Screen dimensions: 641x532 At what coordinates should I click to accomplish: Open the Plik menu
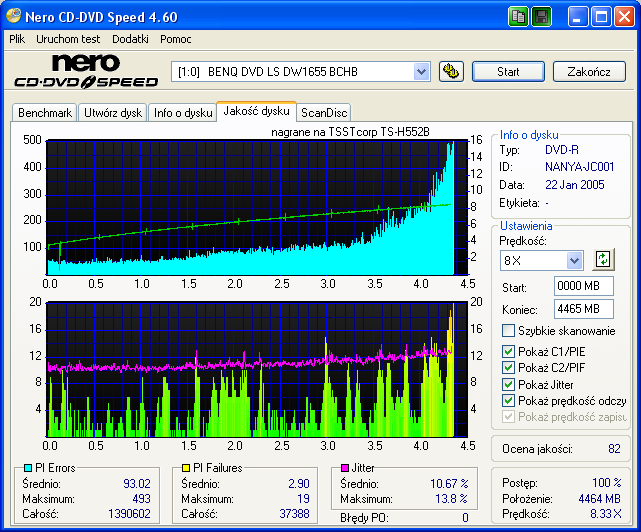pos(17,39)
